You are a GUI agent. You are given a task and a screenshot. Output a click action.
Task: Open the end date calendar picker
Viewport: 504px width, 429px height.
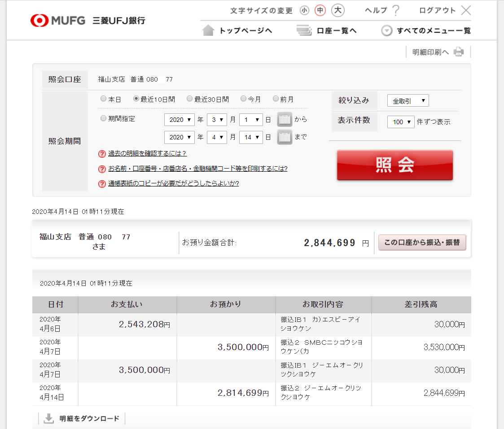(x=285, y=137)
